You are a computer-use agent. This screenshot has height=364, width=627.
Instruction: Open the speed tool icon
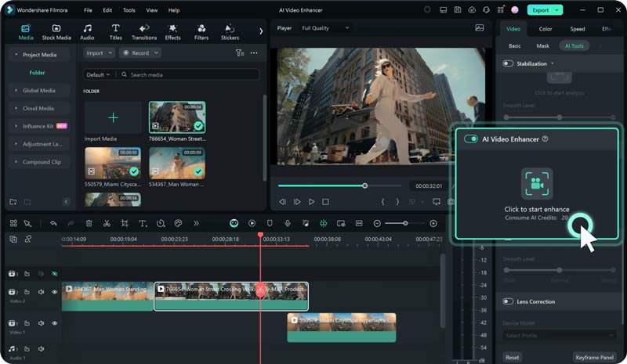(x=161, y=223)
